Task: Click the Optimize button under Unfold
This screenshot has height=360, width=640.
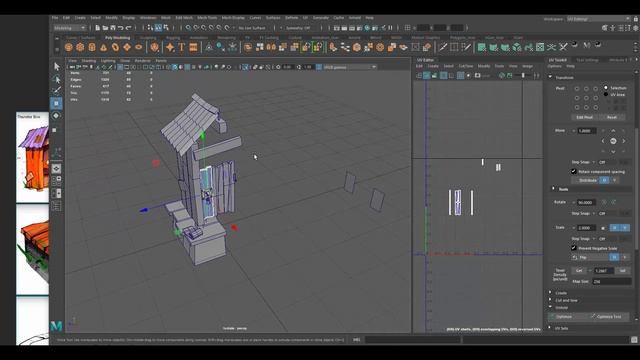Action: pos(567,317)
